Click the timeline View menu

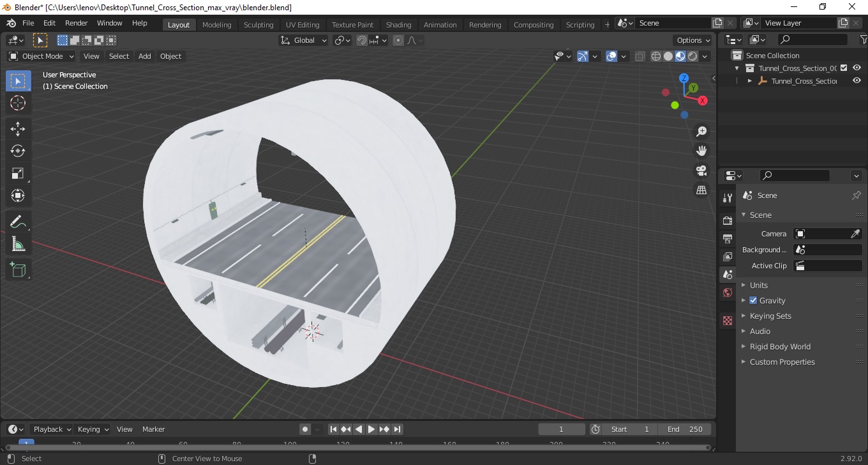click(124, 429)
